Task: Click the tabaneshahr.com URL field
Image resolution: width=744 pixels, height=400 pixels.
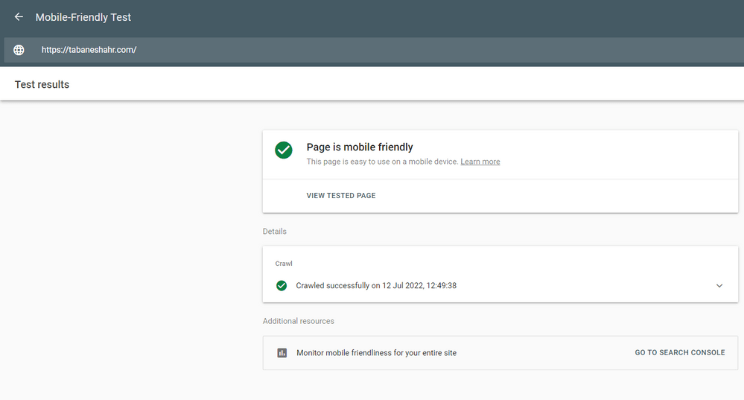Action: 374,50
